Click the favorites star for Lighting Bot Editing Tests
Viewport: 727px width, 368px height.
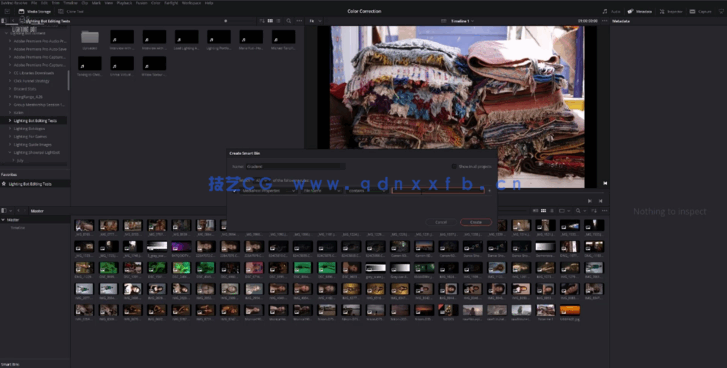click(x=4, y=184)
